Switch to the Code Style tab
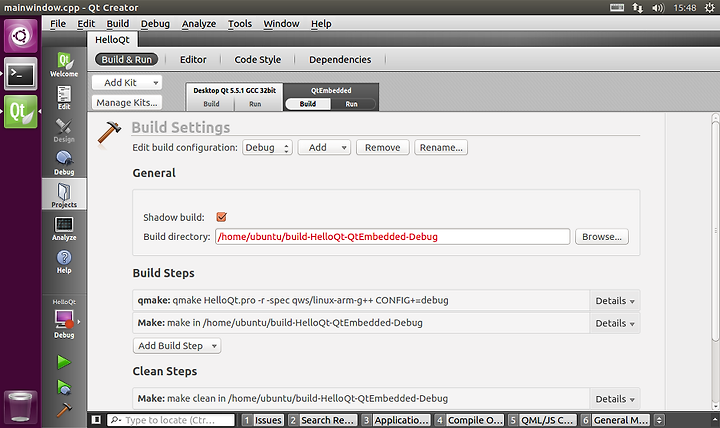The image size is (720, 428). [258, 59]
